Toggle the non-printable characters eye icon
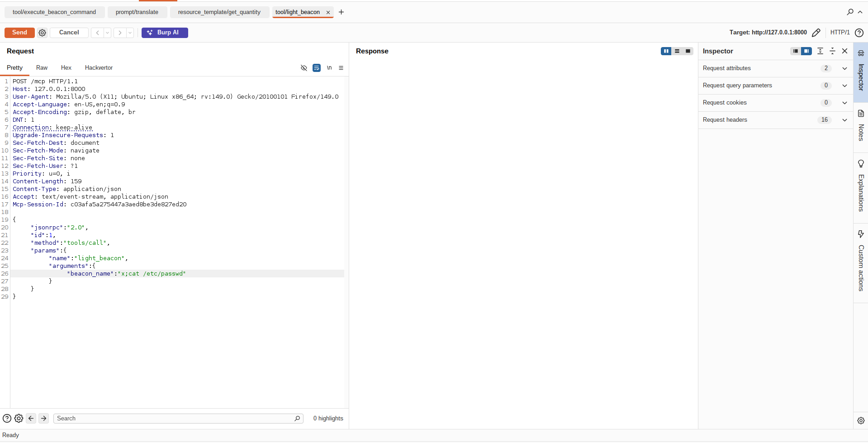The height and width of the screenshot is (443, 868). [x=304, y=68]
